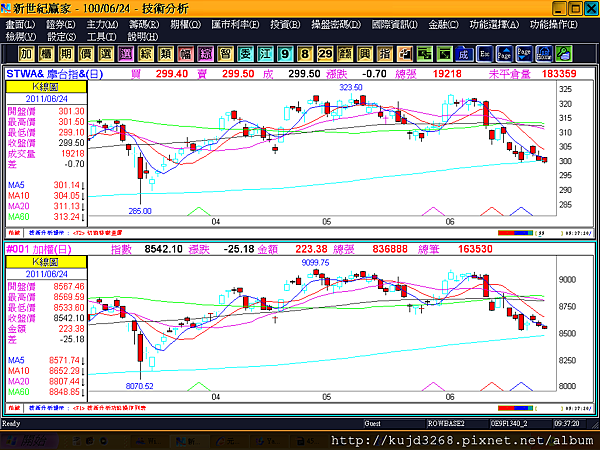600x450 pixels.
Task: Open the 籌碼(R) menu
Action: [143, 24]
